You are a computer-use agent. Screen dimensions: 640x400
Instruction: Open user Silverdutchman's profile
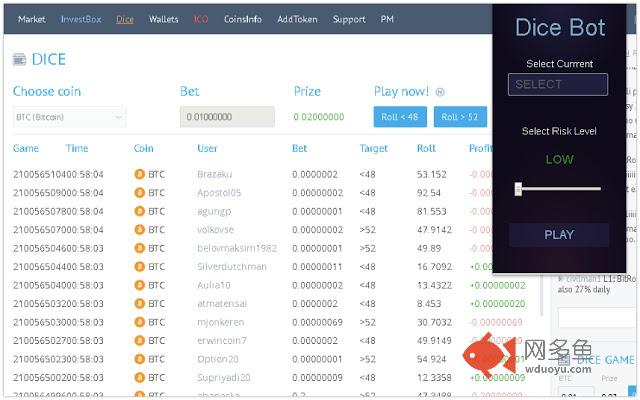coord(232,267)
